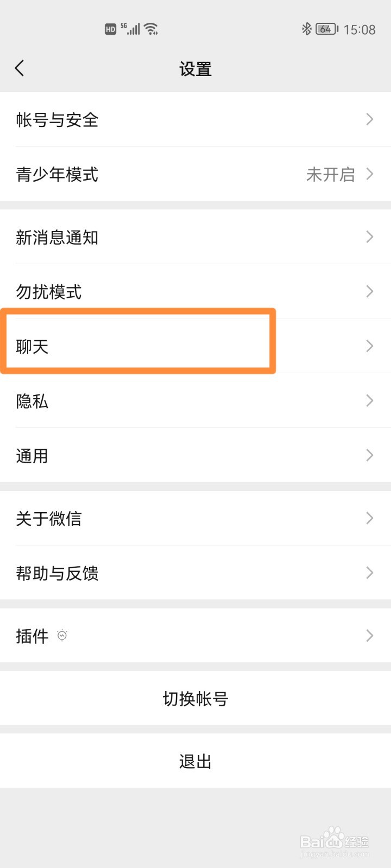Tap the HD call status icon
The width and height of the screenshot is (391, 868).
pos(111,29)
